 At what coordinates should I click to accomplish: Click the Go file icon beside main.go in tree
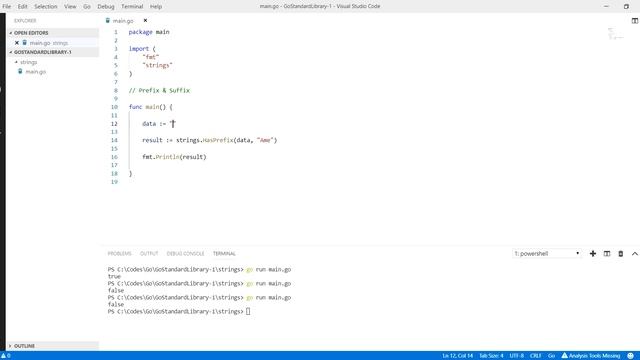pyautogui.click(x=20, y=71)
